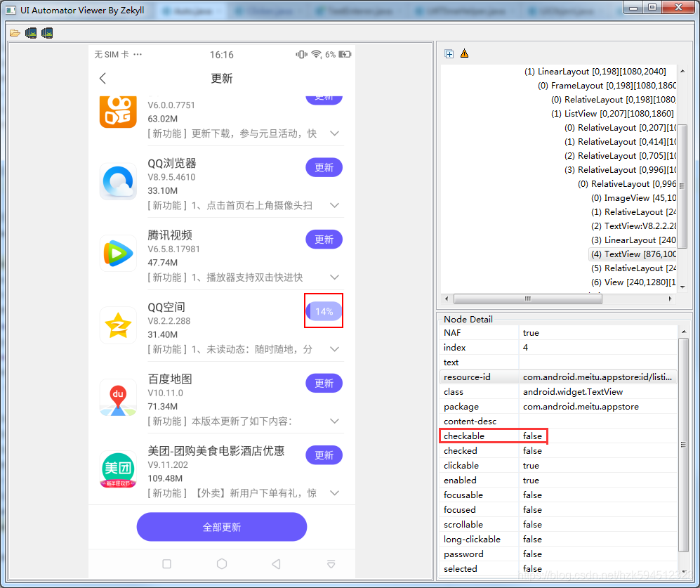
Task: Click 全部更新 button
Action: 222,528
